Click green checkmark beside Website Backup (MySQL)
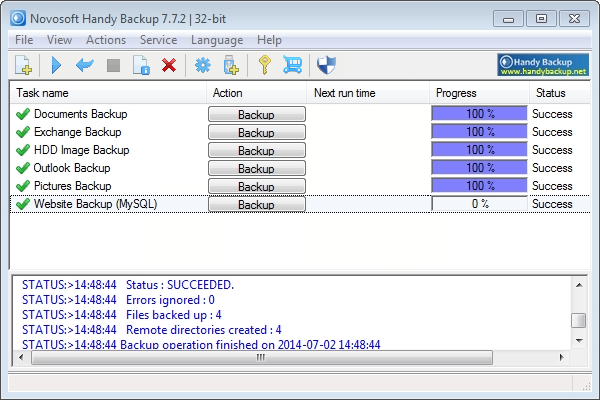Screen dimensions: 600x400 point(23,204)
